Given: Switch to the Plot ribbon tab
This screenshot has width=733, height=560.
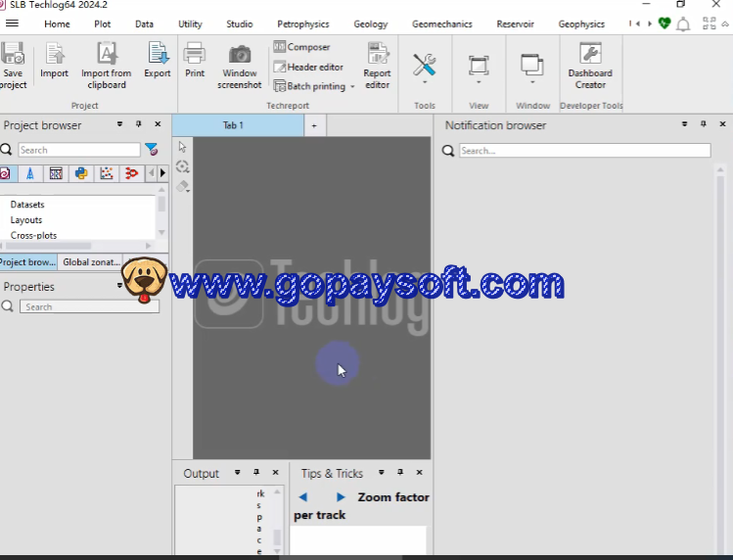Looking at the screenshot, I should (103, 23).
